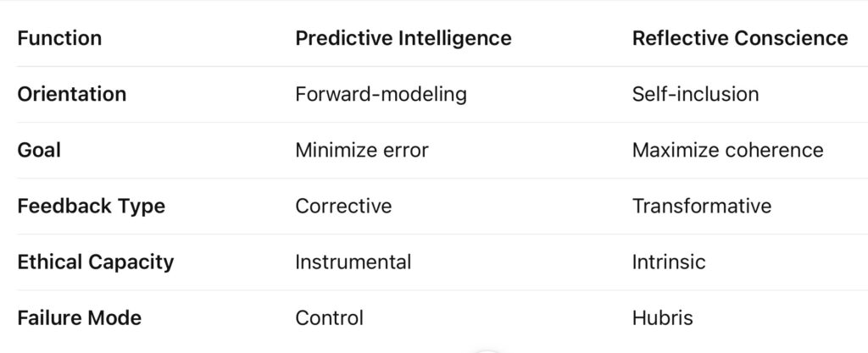
Task: Select the 'Feedback Type' row label
Action: pyautogui.click(x=91, y=206)
